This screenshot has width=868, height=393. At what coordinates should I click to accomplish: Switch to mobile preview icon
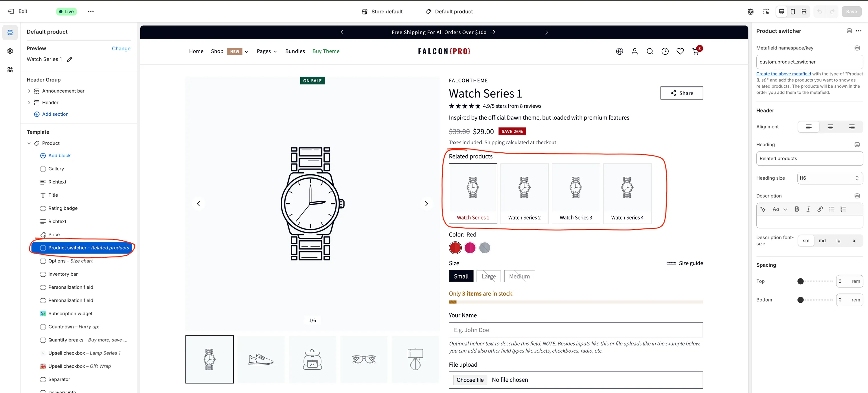click(x=792, y=12)
